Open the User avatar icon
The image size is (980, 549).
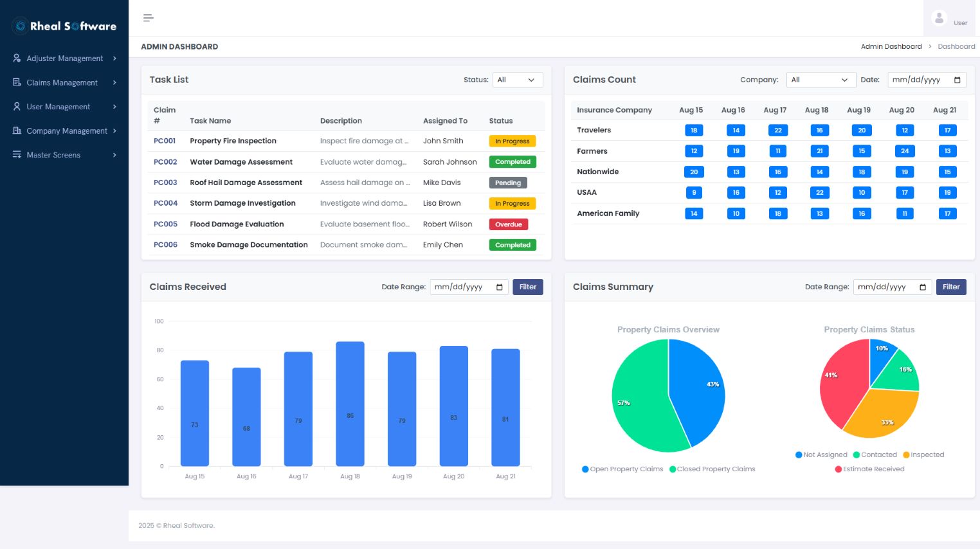939,19
